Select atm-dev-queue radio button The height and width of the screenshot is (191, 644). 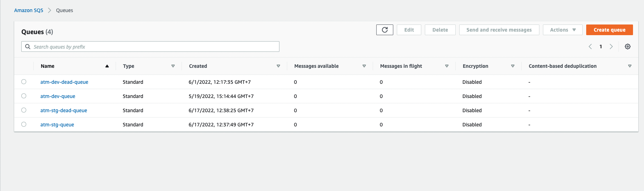pyautogui.click(x=24, y=96)
